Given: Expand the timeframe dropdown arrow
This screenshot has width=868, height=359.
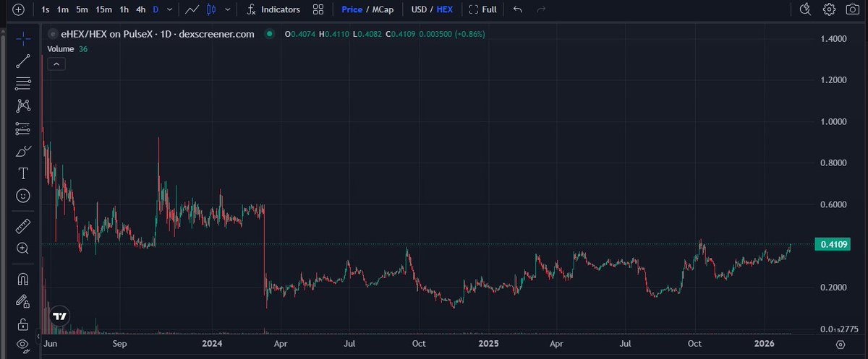Looking at the screenshot, I should click(x=170, y=10).
